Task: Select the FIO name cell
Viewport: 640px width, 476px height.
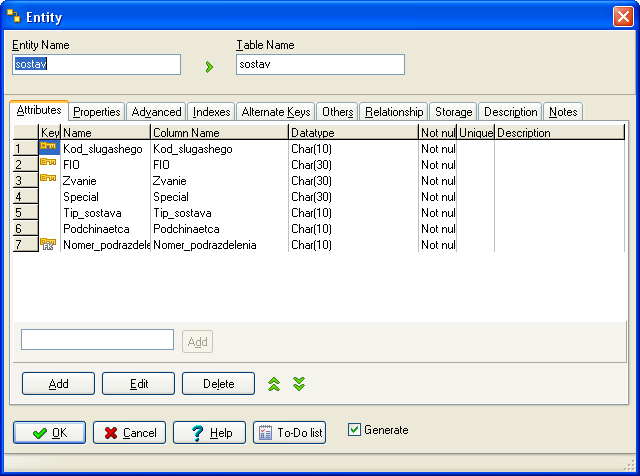Action: [106, 165]
